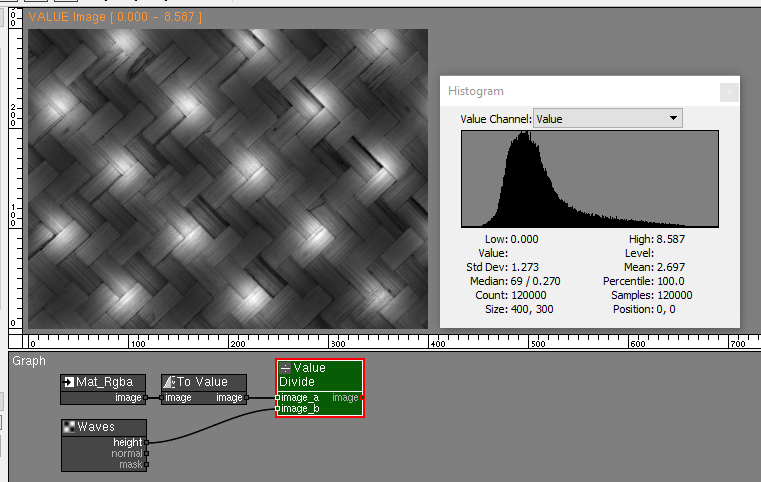Click the To Value node icon
The image size is (761, 482).
coord(169,382)
